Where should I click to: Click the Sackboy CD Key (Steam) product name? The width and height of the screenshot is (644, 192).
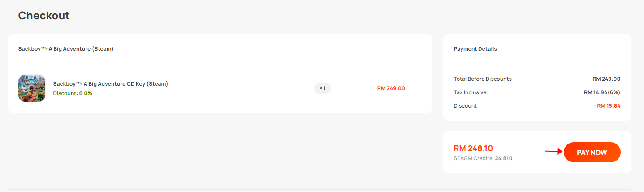coord(110,83)
